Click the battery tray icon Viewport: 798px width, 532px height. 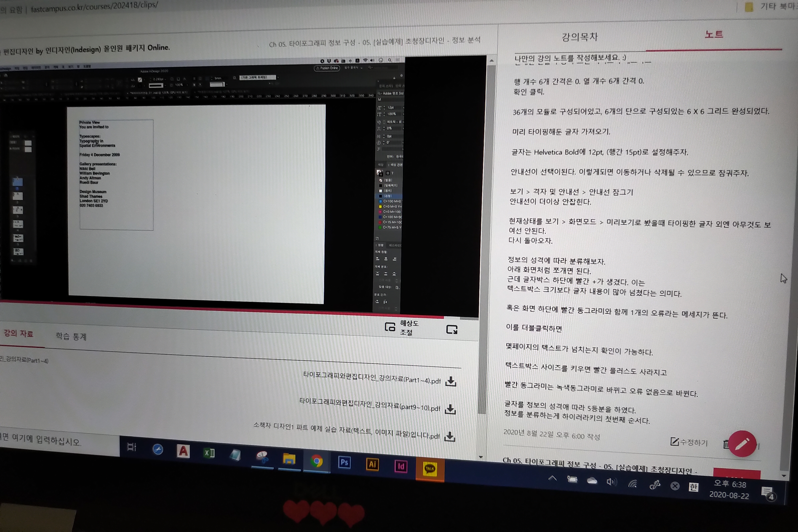click(x=572, y=479)
